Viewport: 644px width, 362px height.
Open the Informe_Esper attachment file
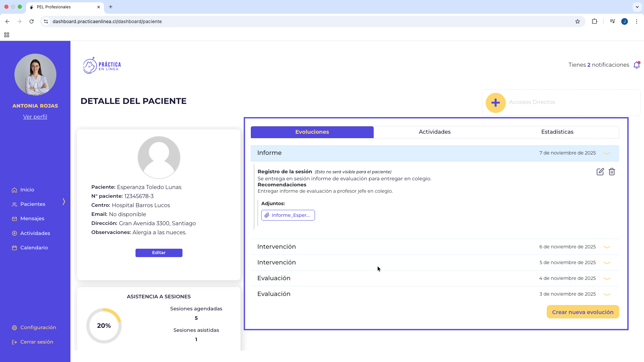point(288,215)
